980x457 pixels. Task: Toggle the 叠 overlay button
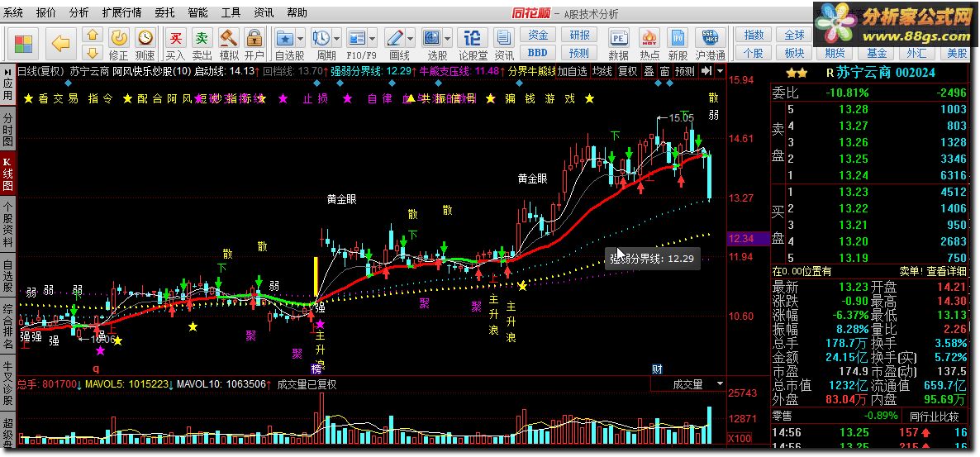coord(649,71)
